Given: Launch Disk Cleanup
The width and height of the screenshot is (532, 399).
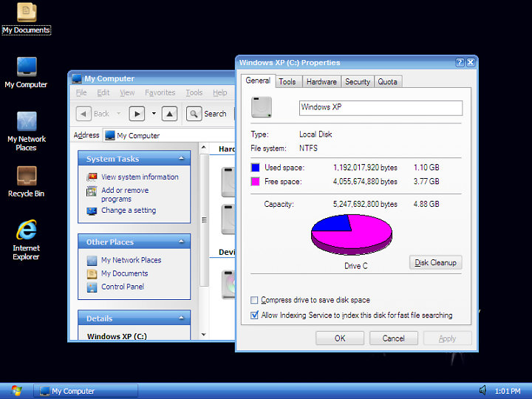Looking at the screenshot, I should (x=435, y=262).
